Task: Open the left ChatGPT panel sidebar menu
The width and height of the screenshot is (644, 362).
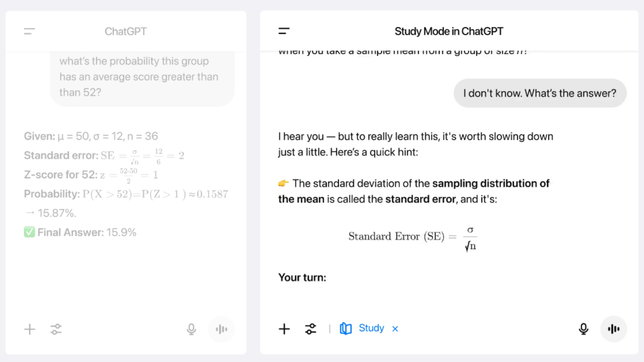Action: 29,31
